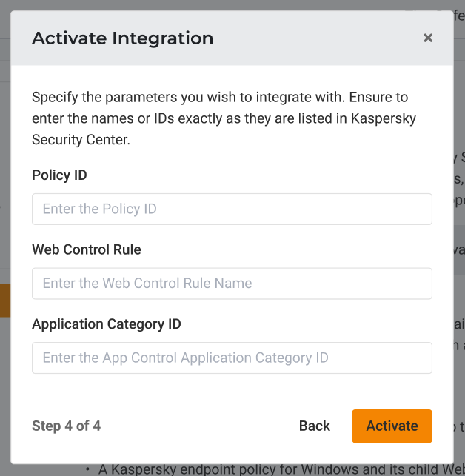This screenshot has height=476, width=465.
Task: Click the dimmed backdrop above the dialog
Action: 222,5
